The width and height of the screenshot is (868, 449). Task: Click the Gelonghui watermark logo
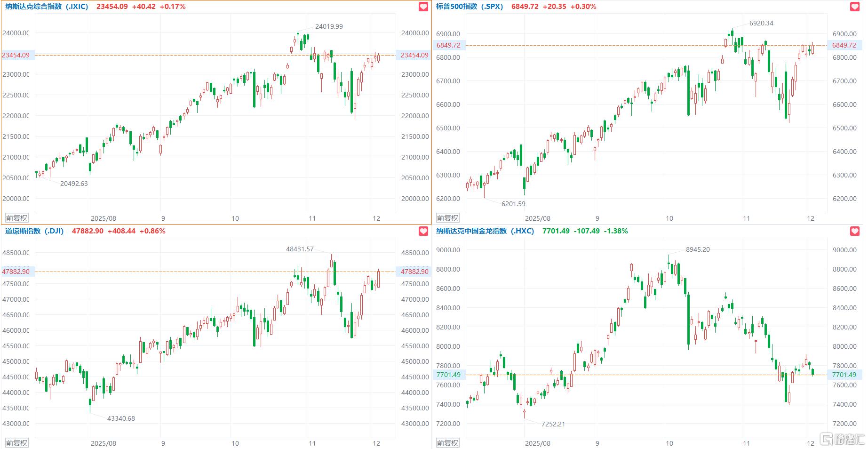[x=843, y=440]
